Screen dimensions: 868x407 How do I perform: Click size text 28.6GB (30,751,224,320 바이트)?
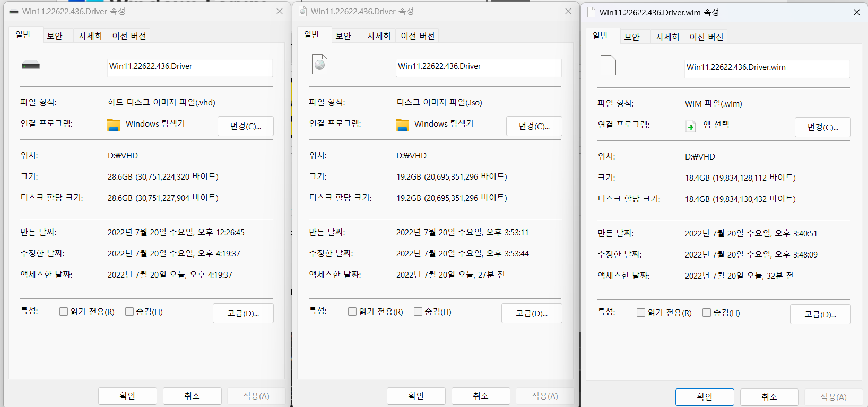(163, 176)
